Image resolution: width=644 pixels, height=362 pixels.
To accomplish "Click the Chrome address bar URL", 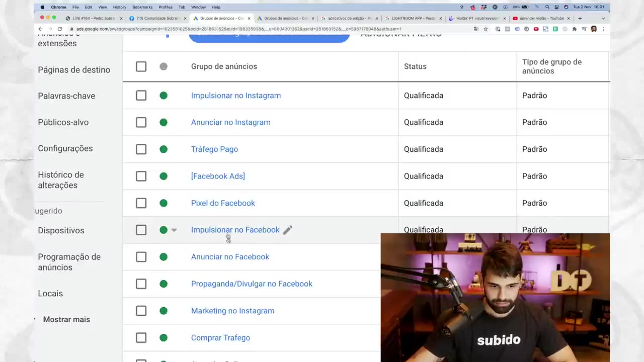I will (x=239, y=29).
